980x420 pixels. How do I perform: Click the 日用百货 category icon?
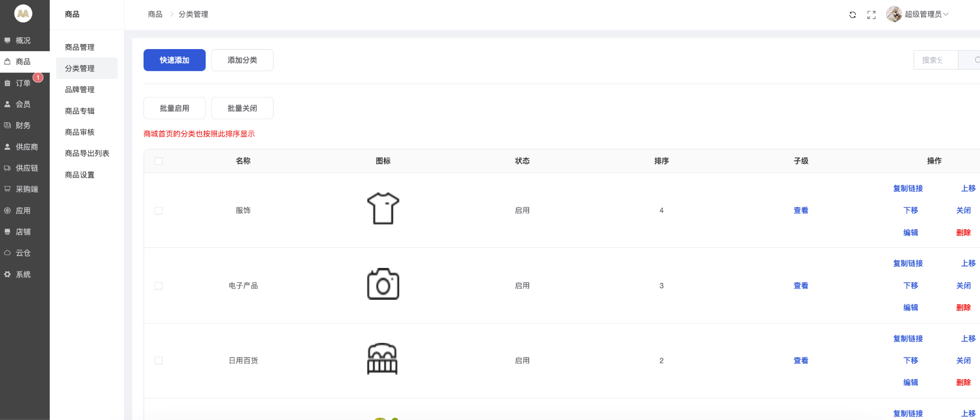click(383, 359)
